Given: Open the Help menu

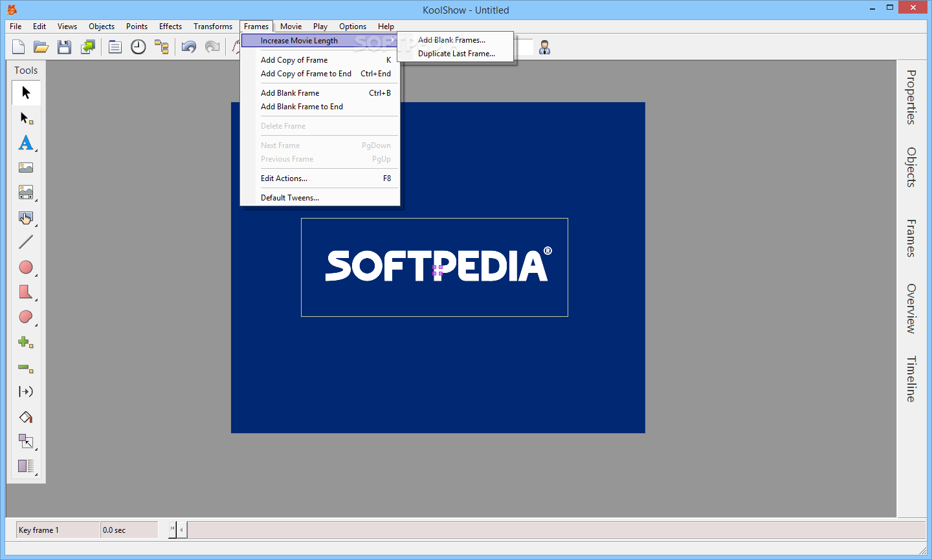Looking at the screenshot, I should point(386,27).
